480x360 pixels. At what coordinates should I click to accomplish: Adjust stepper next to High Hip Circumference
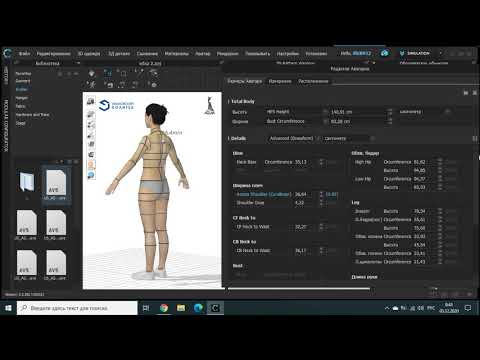pyautogui.click(x=440, y=162)
